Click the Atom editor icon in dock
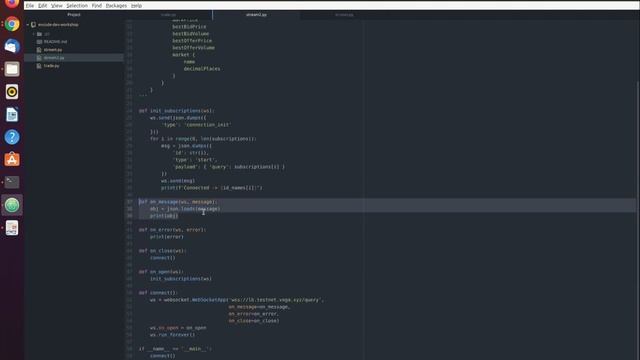Image resolution: width=640 pixels, height=360 pixels. pos(12,205)
